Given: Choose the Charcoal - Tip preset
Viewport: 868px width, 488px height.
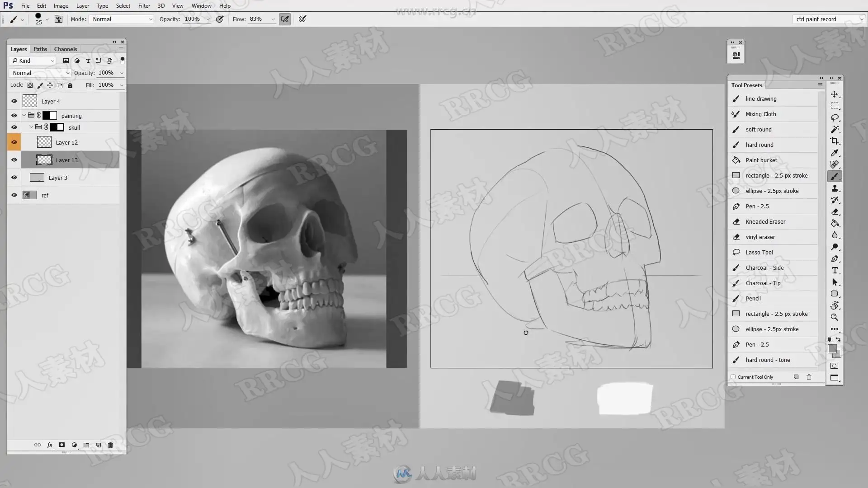Looking at the screenshot, I should point(763,283).
